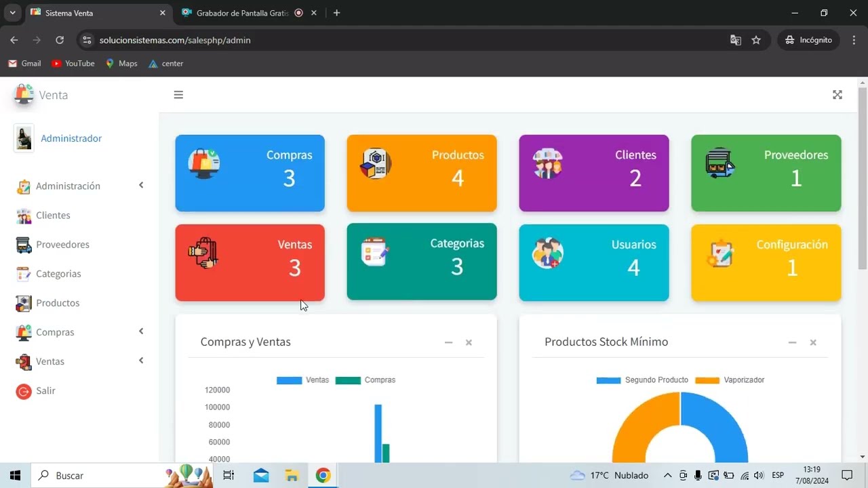This screenshot has width=868, height=488.
Task: Select the Salir logout link
Action: coord(45,391)
